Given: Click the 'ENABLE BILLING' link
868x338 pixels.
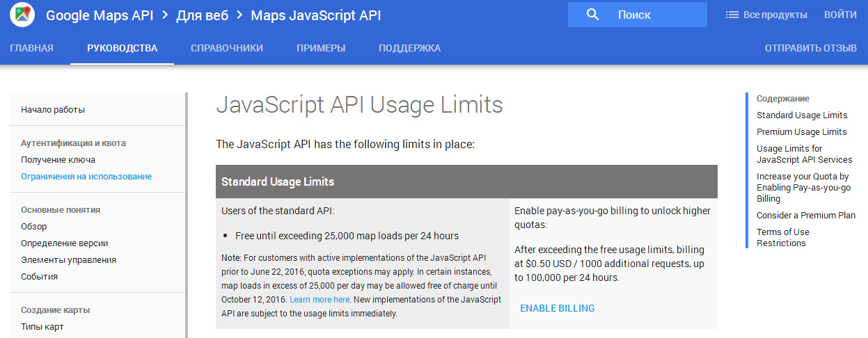Looking at the screenshot, I should (x=558, y=308).
